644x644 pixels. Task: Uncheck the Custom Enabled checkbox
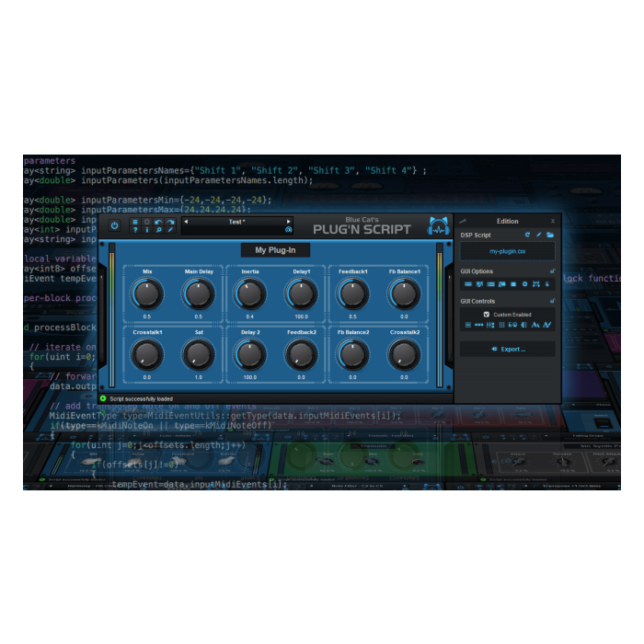(x=487, y=315)
